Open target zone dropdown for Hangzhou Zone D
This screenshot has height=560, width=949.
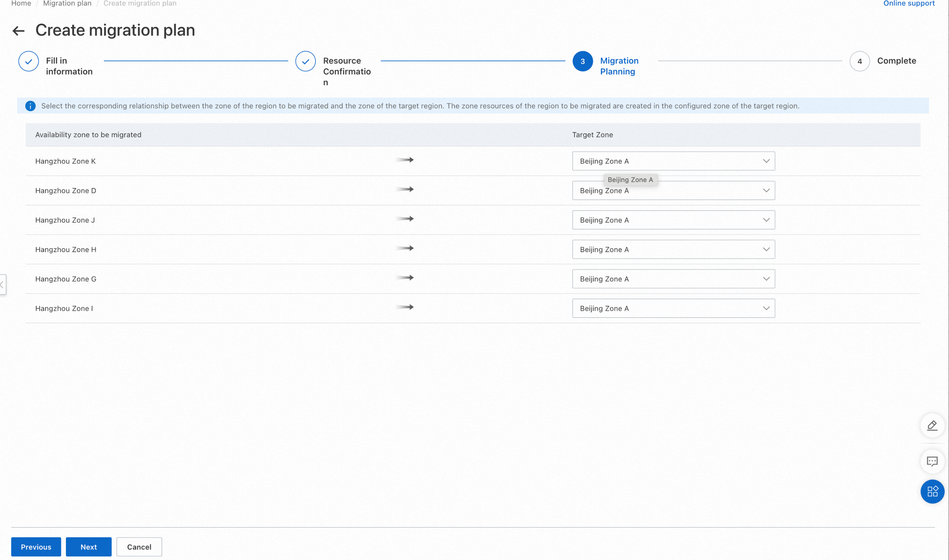pos(673,190)
